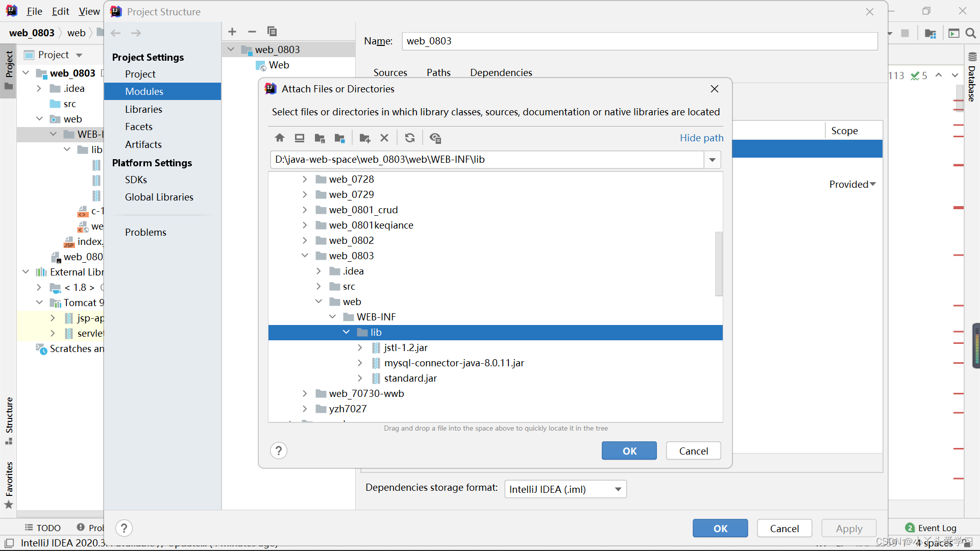Expand the web_0803 tree node
The image size is (980, 551).
[305, 255]
